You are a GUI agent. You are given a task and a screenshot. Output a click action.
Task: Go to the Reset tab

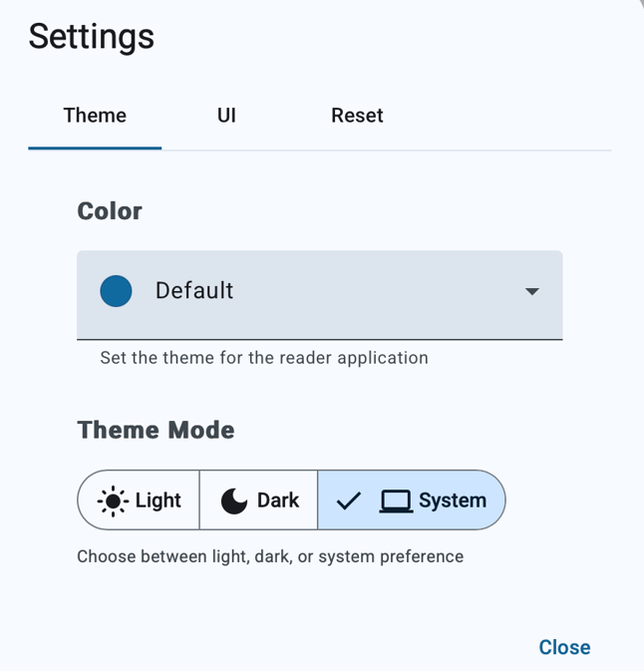point(357,116)
